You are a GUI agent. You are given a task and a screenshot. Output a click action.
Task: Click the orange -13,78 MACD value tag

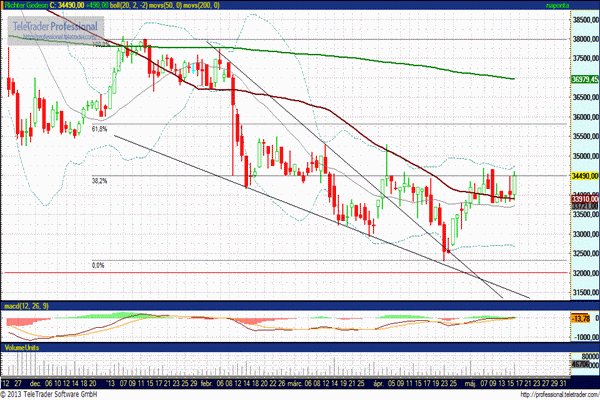[581, 318]
